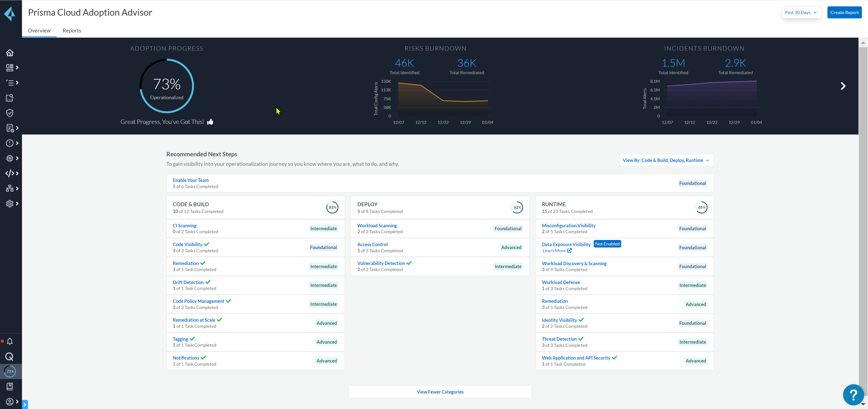Image resolution: width=868 pixels, height=409 pixels.
Task: Open the Enable Your Team link
Action: 191,180
